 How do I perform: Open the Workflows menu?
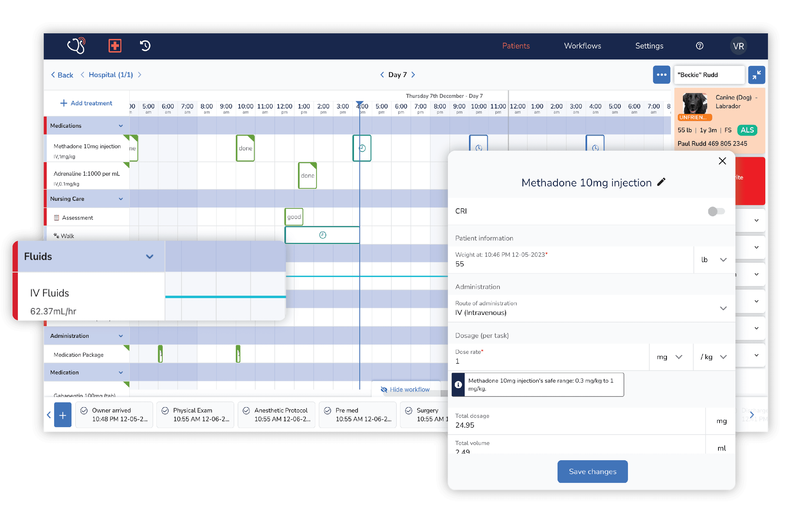pyautogui.click(x=582, y=46)
